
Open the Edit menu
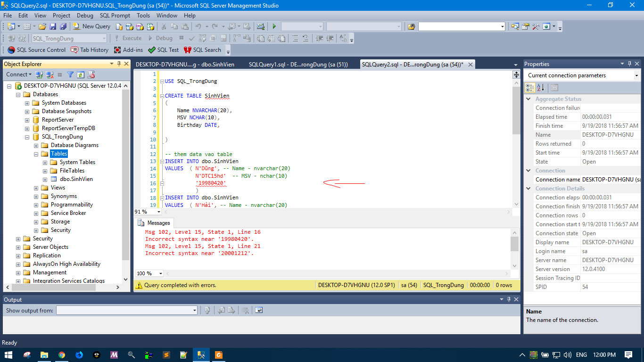pyautogui.click(x=23, y=16)
